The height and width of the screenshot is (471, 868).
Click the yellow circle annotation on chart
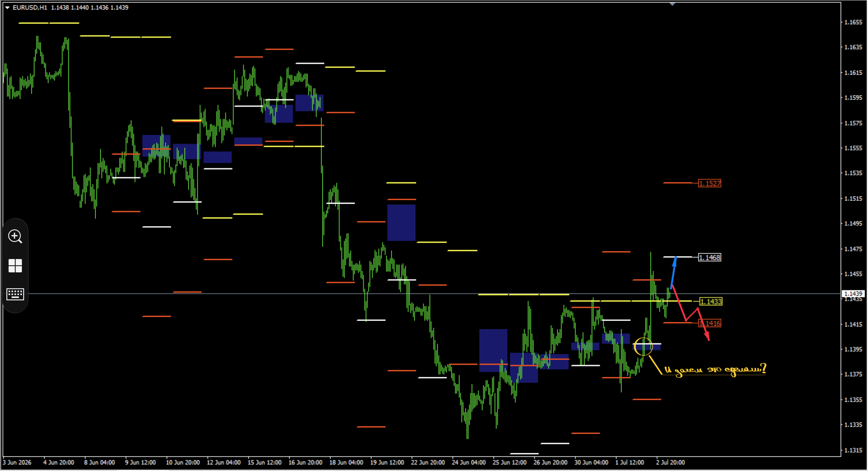point(643,347)
